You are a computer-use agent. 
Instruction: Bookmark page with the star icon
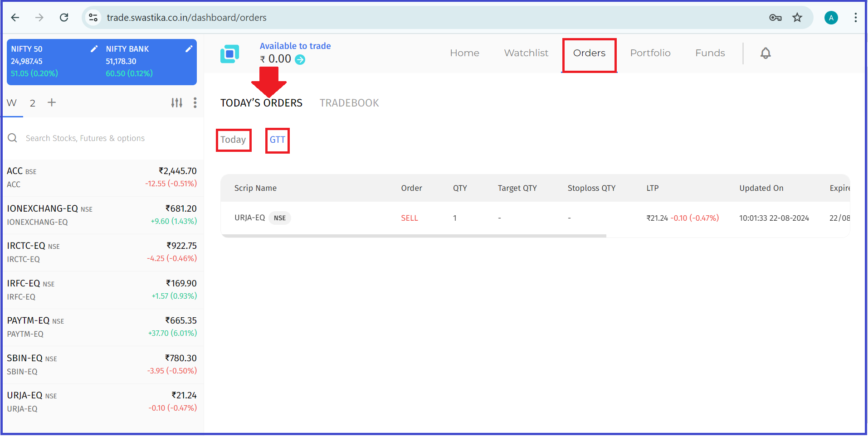[x=797, y=18]
